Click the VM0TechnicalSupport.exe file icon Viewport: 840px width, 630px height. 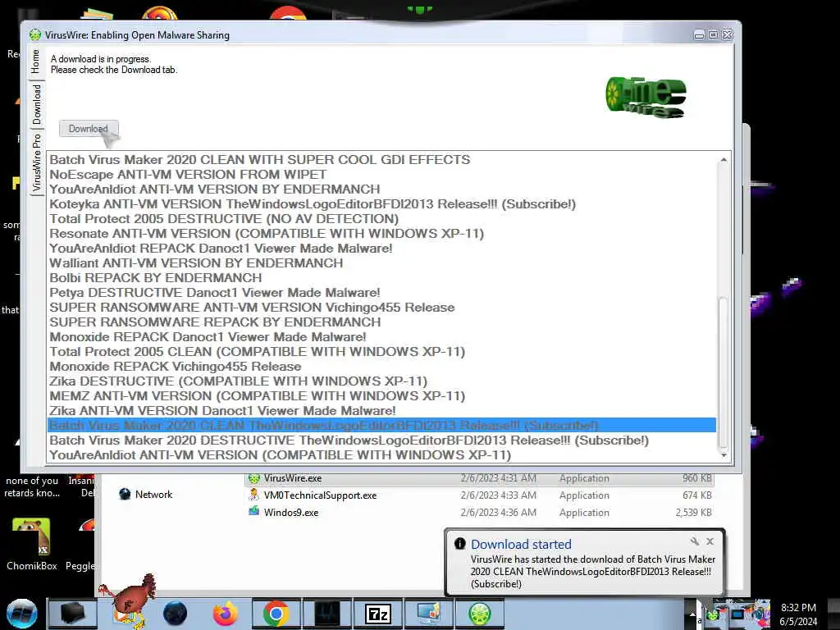254,495
